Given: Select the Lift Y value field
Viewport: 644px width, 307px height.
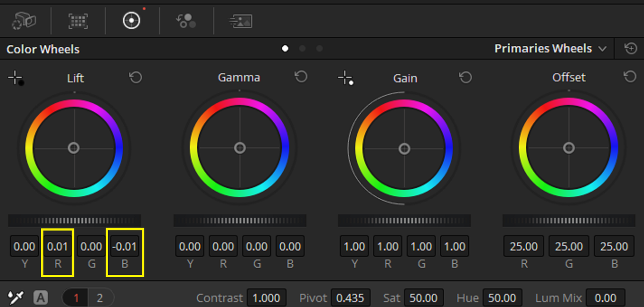Looking at the screenshot, I should click(25, 247).
